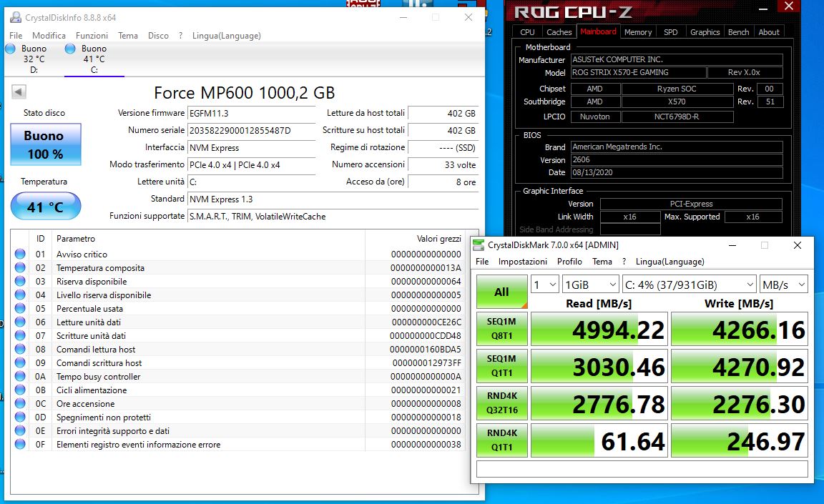Click the ROG STRIX X570-E GAMING model field
This screenshot has height=504, width=824.
point(639,72)
